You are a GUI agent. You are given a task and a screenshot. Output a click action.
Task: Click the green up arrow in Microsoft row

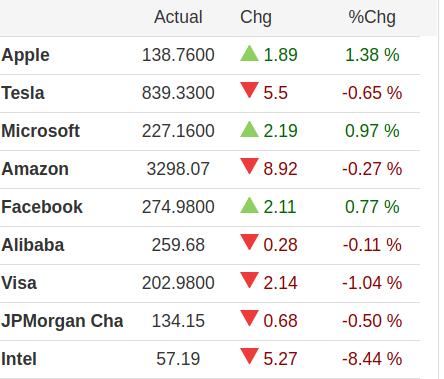click(249, 129)
